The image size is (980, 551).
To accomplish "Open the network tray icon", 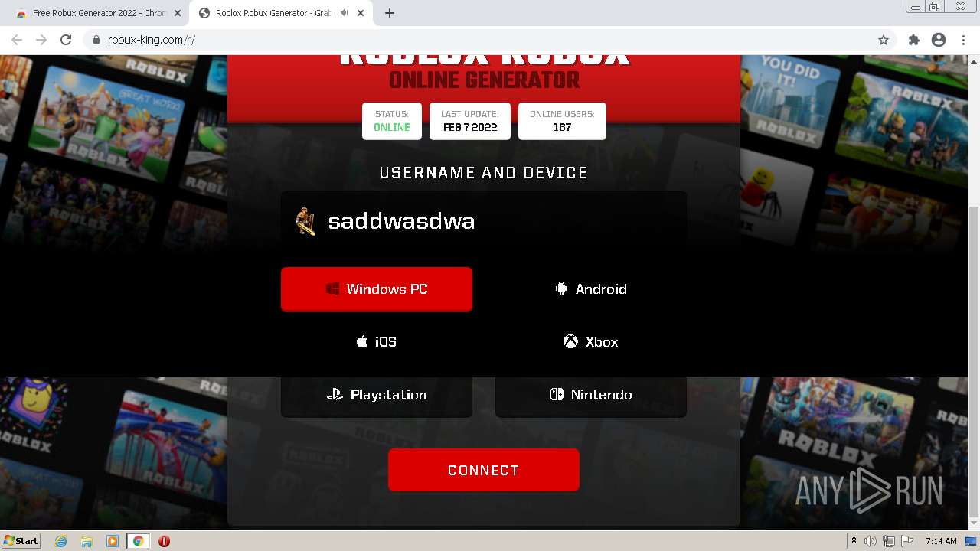I will (889, 541).
